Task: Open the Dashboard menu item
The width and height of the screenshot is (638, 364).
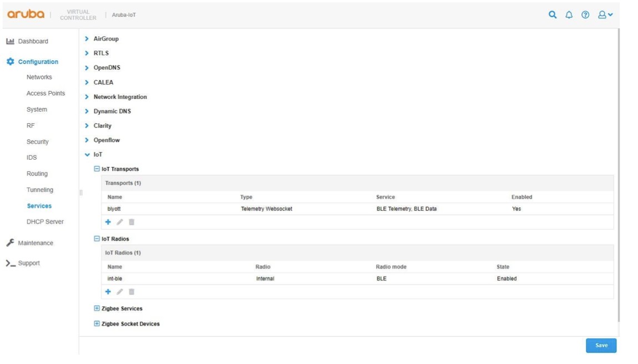Action: [33, 41]
